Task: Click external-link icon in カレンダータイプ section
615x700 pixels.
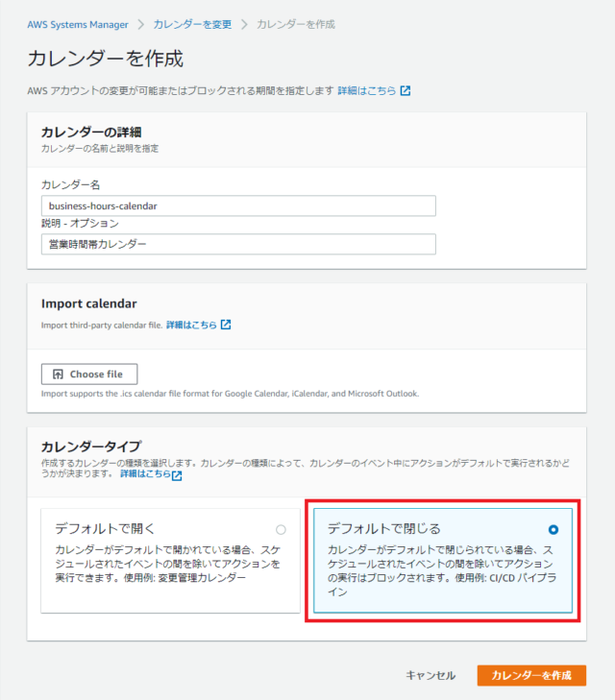Action: tap(177, 475)
